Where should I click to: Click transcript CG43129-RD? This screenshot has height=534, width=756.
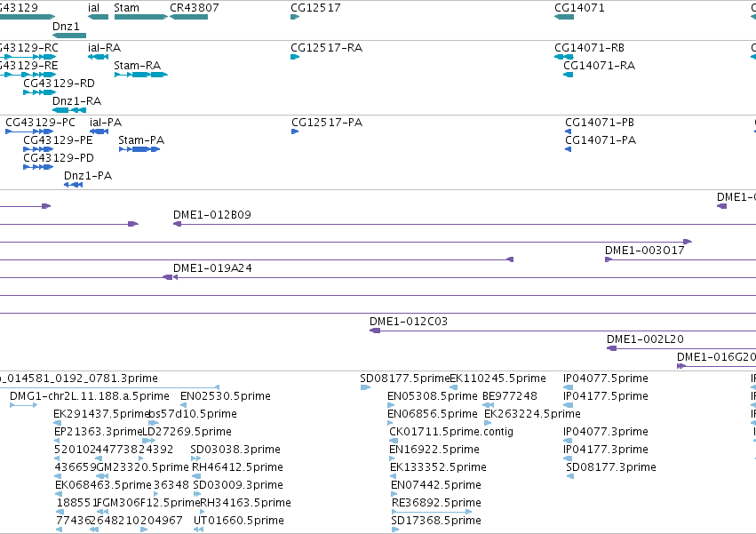tap(59, 84)
